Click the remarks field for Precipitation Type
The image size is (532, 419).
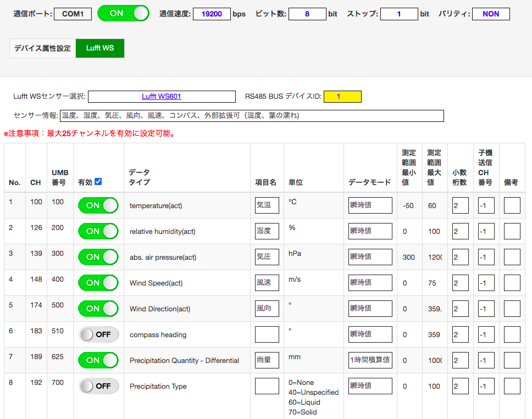pyautogui.click(x=512, y=386)
